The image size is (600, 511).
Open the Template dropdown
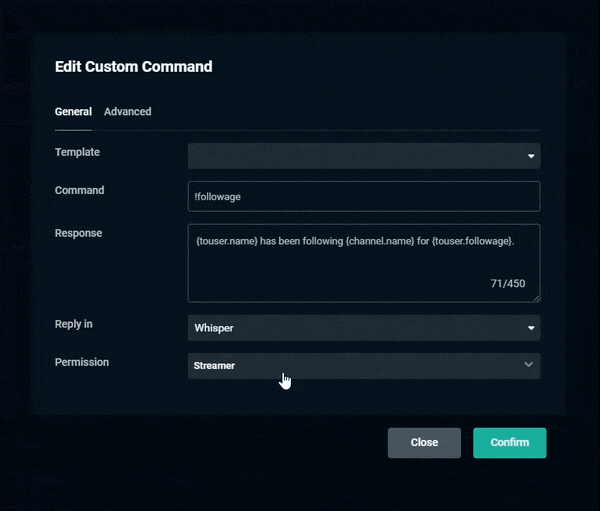(364, 156)
